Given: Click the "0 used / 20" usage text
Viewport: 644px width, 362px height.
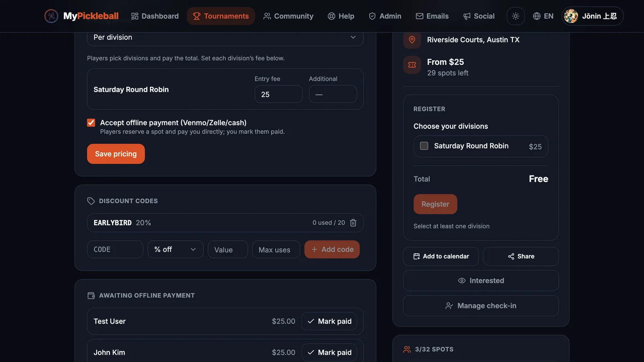Looking at the screenshot, I should click(329, 223).
